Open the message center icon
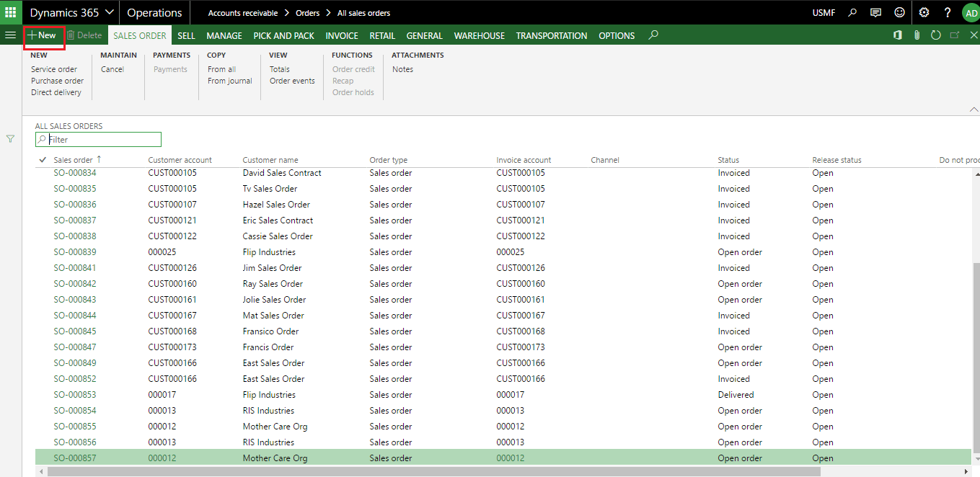 tap(875, 12)
